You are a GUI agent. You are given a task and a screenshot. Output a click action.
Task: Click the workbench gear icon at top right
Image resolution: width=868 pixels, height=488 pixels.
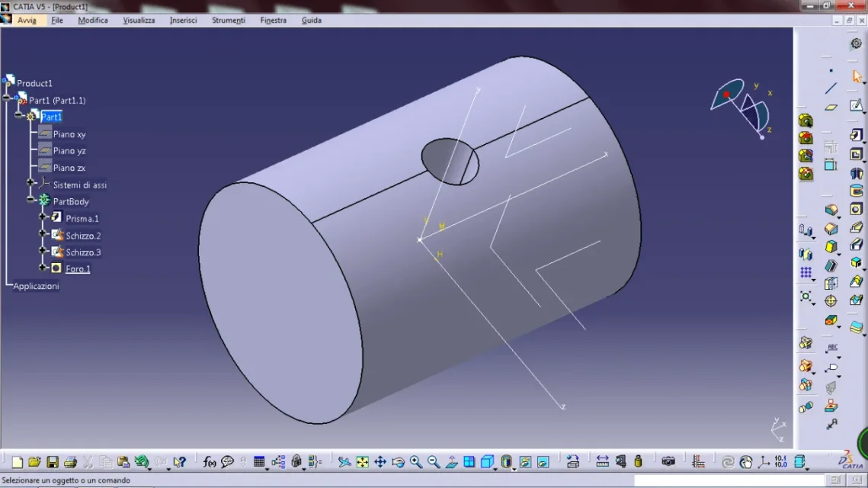(857, 43)
